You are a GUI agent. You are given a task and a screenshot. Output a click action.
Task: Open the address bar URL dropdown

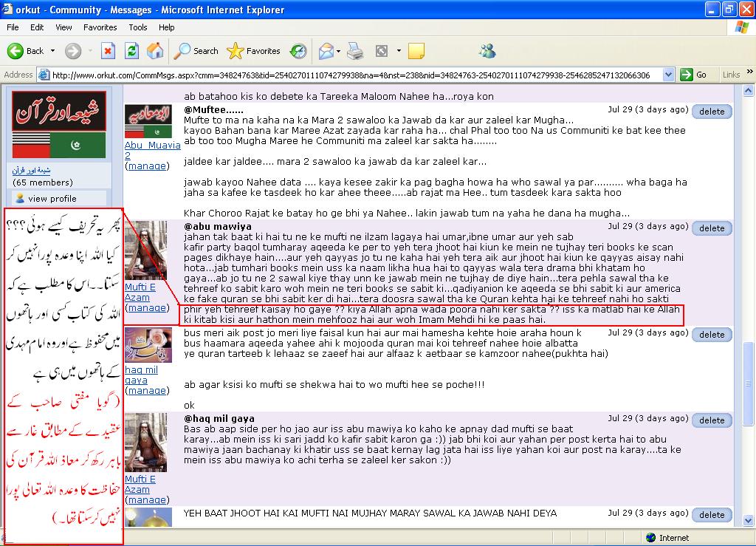point(668,75)
